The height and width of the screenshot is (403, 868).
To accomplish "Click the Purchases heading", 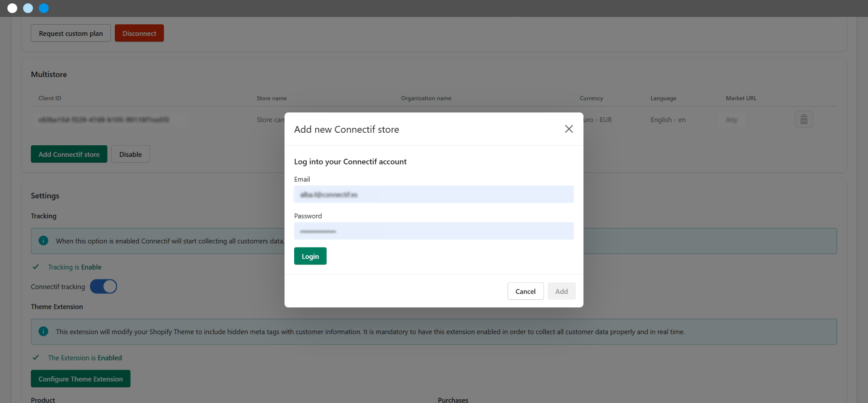I will 453,400.
